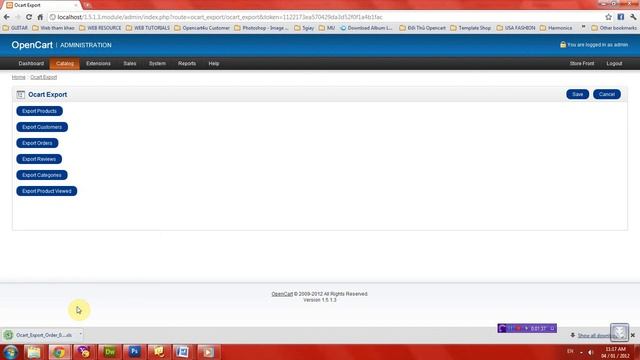
Task: Click Export Product Viewed button
Action: [47, 191]
